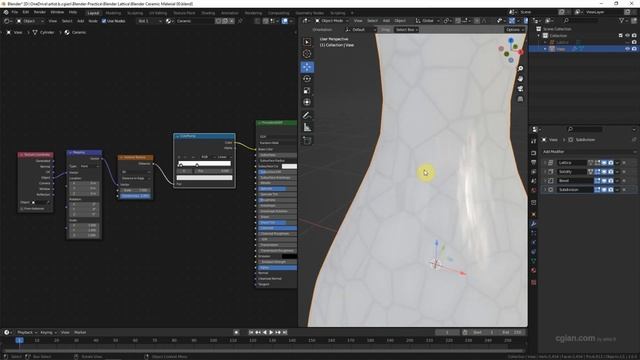
Task: Select the Select Box tool in viewport toolbar
Action: [307, 42]
